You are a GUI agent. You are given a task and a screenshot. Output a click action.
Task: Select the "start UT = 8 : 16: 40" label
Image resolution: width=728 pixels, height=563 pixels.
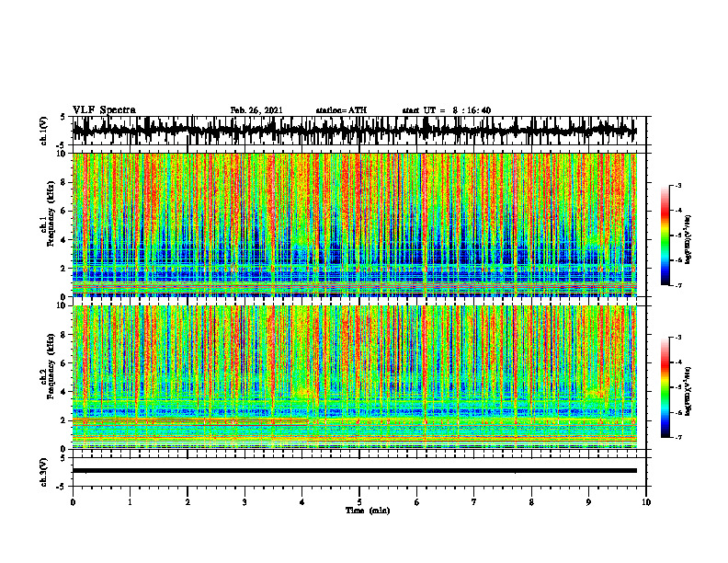pos(446,110)
